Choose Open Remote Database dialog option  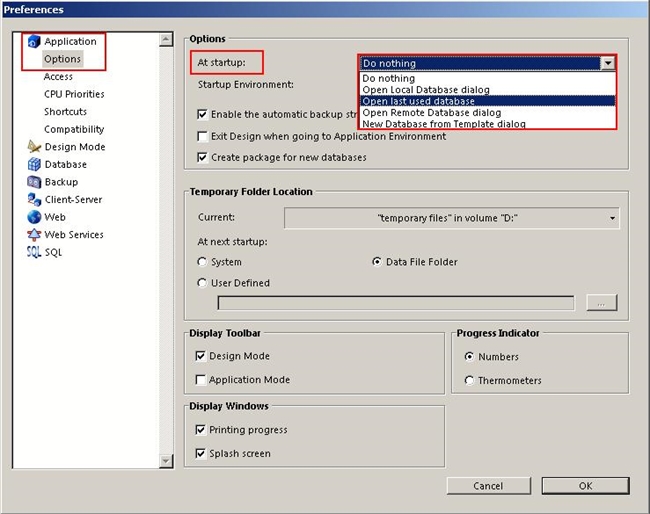tap(431, 112)
